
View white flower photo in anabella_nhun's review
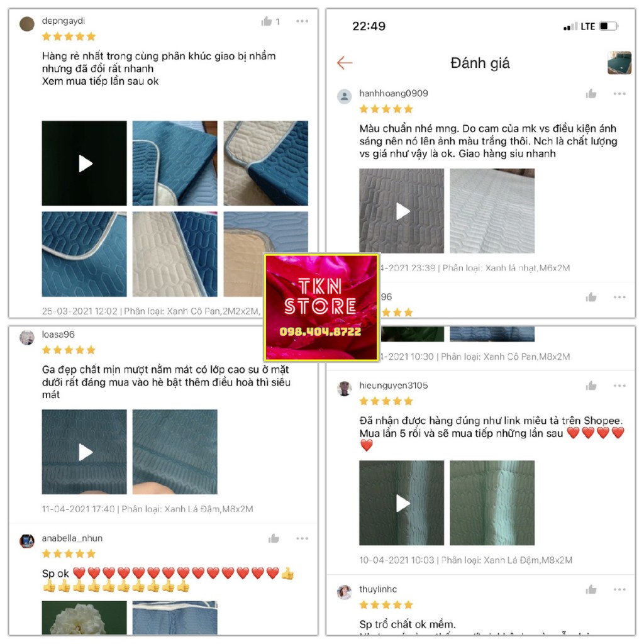coord(84,618)
